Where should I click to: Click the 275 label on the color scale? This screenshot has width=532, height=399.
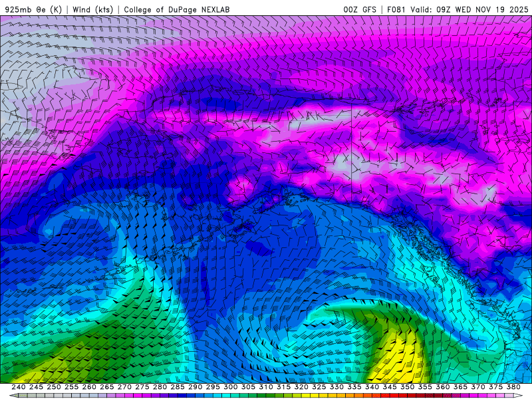pos(142,387)
